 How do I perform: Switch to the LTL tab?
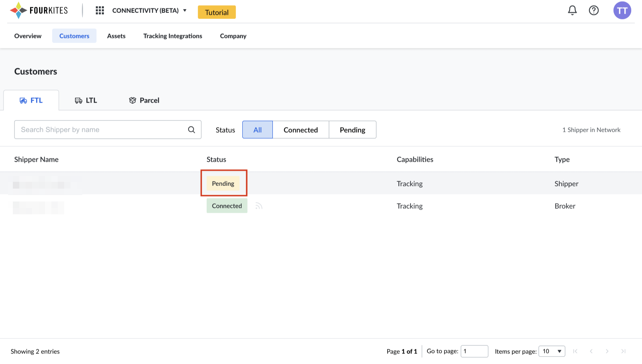pos(86,100)
